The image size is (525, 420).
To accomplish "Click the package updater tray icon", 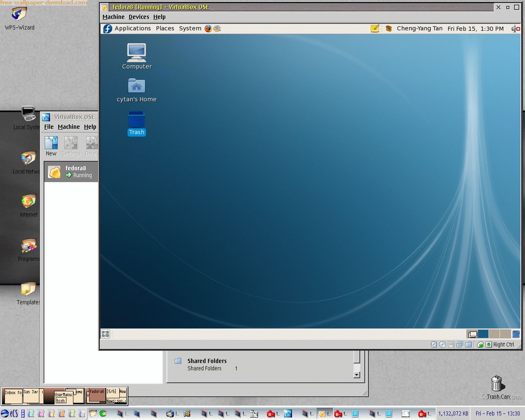I will tap(388, 29).
